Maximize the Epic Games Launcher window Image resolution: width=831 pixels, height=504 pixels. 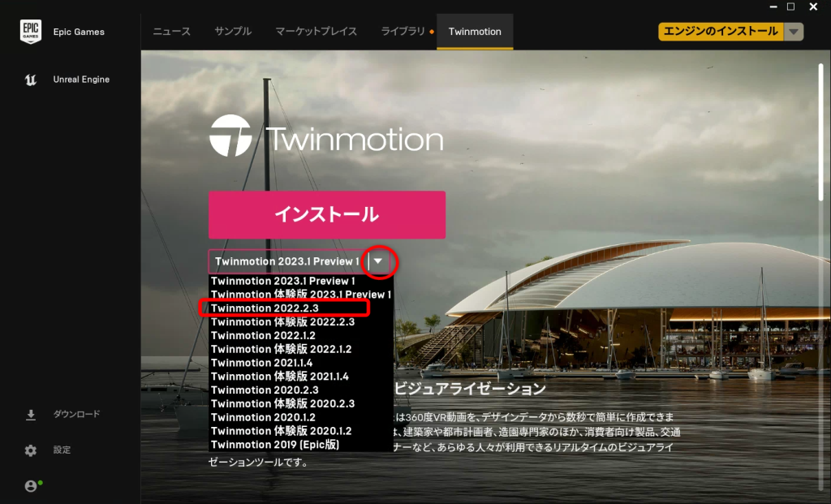(x=790, y=6)
